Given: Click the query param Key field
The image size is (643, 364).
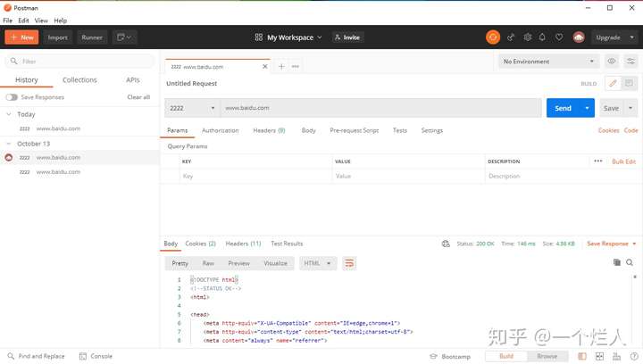Looking at the screenshot, I should click(x=255, y=176).
